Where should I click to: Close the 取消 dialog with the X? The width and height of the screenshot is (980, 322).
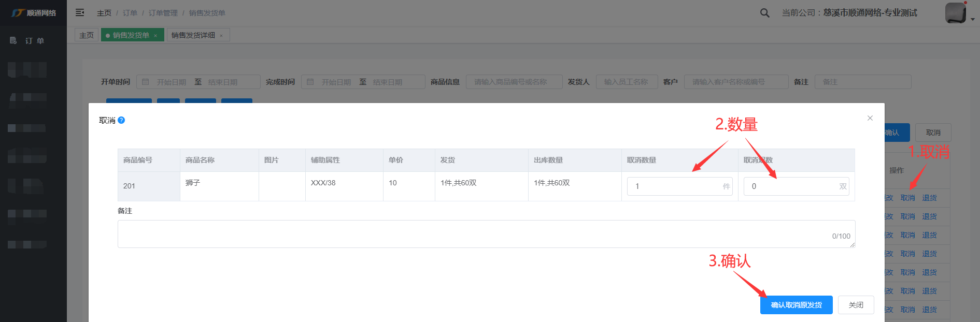pyautogui.click(x=870, y=118)
